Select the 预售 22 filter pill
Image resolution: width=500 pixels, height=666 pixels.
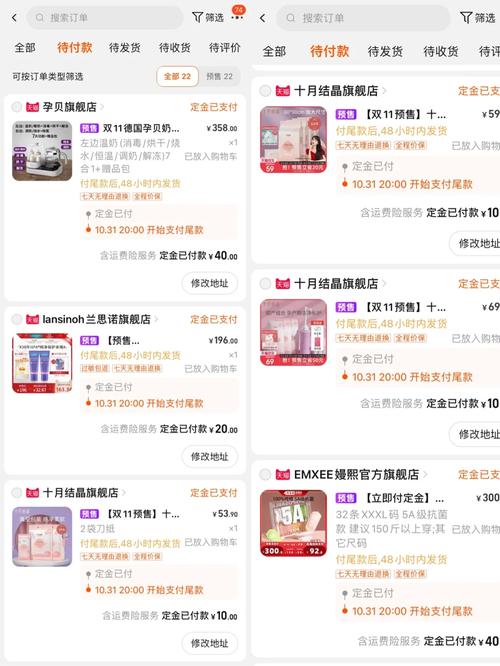pos(219,76)
